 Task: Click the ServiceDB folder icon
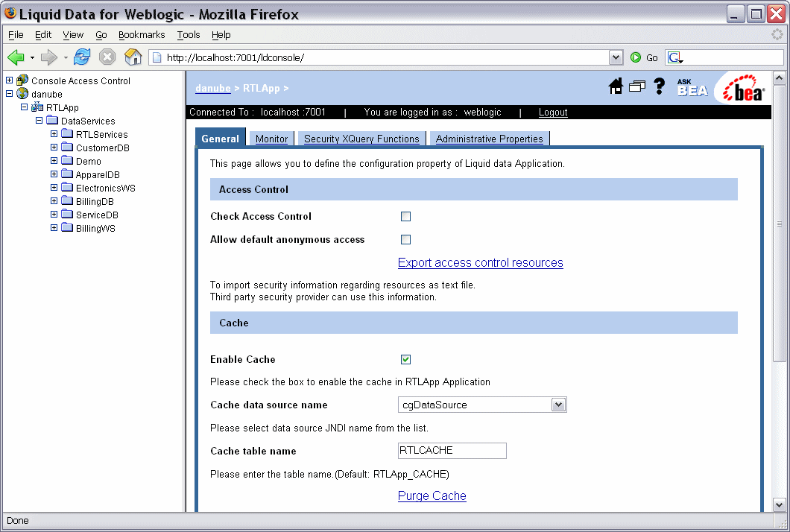(x=68, y=214)
